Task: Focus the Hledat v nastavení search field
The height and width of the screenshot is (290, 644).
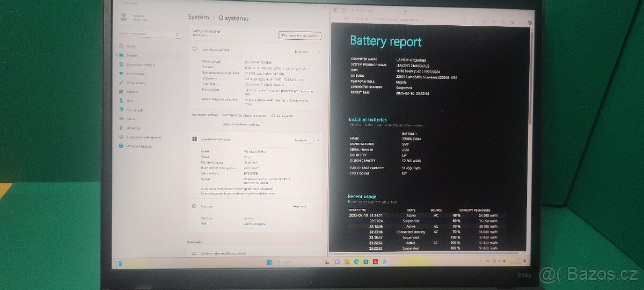Action: [x=149, y=34]
